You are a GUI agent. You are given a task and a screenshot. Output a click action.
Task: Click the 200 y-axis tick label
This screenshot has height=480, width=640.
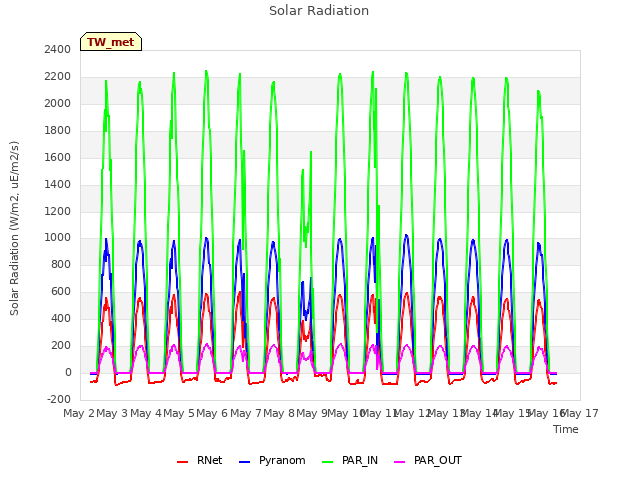click(x=61, y=345)
